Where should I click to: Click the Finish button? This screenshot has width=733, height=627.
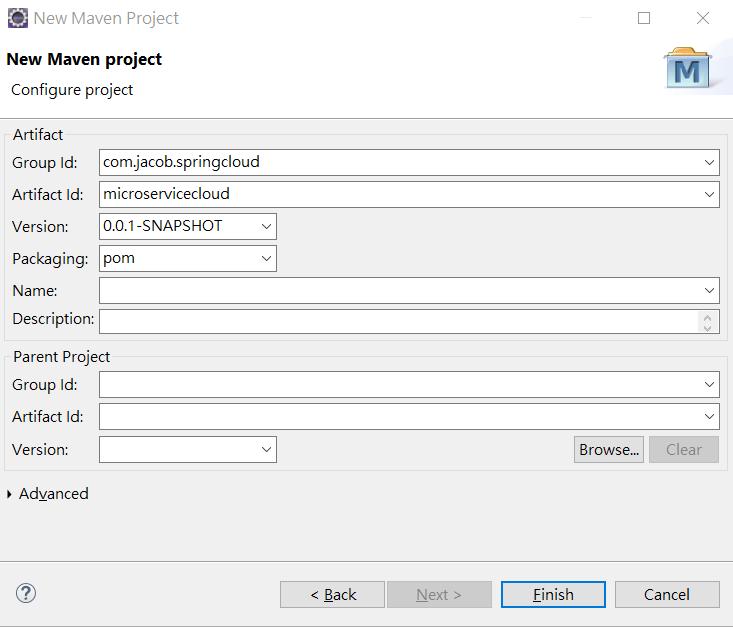[553, 594]
